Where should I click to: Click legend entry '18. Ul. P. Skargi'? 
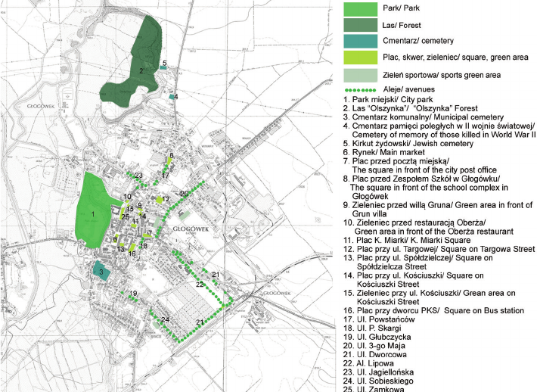(372, 328)
